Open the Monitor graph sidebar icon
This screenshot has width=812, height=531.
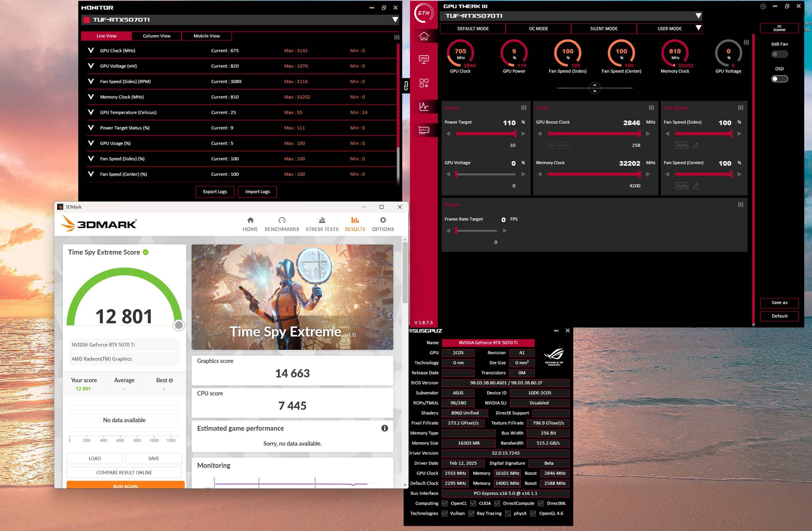click(424, 106)
